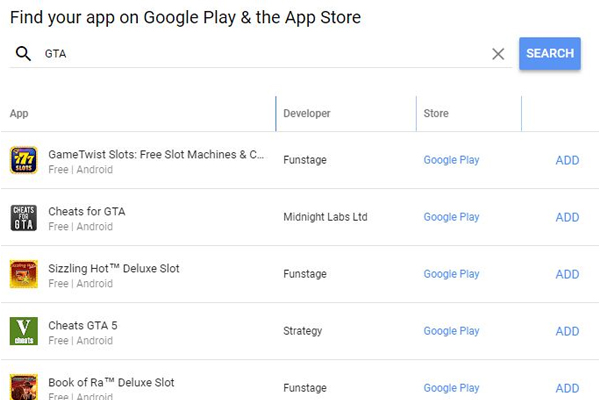600x400 pixels.
Task: Select the Book of Ra Deluxe Slot title
Action: (x=111, y=382)
